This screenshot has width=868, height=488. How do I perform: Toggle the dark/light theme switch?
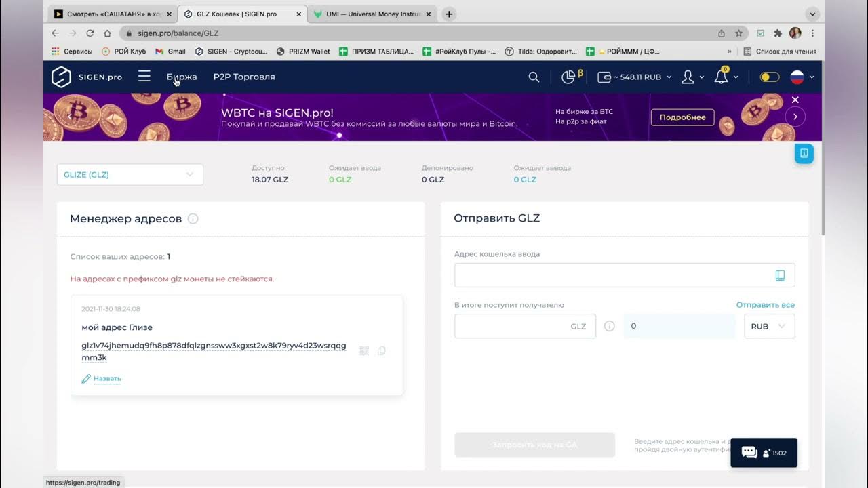click(x=770, y=77)
